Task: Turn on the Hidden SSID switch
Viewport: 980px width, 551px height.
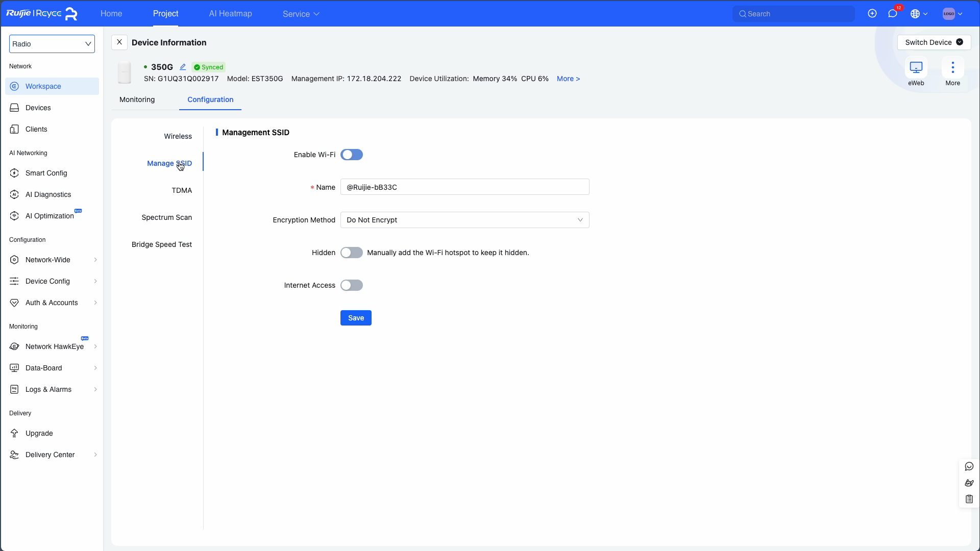Action: point(352,253)
